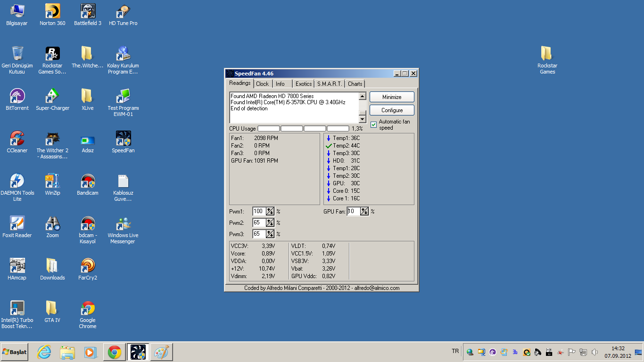Select the Kablosuz Guve... text file icon

click(123, 187)
